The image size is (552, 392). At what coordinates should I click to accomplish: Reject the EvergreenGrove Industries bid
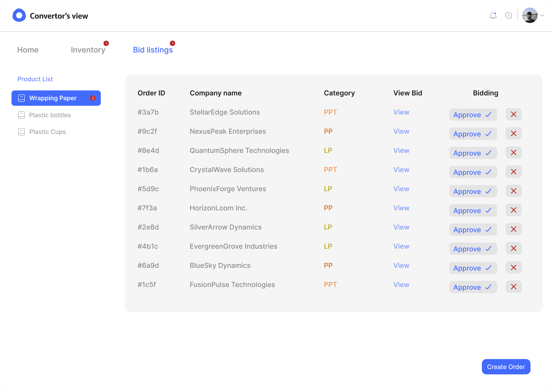(x=513, y=249)
